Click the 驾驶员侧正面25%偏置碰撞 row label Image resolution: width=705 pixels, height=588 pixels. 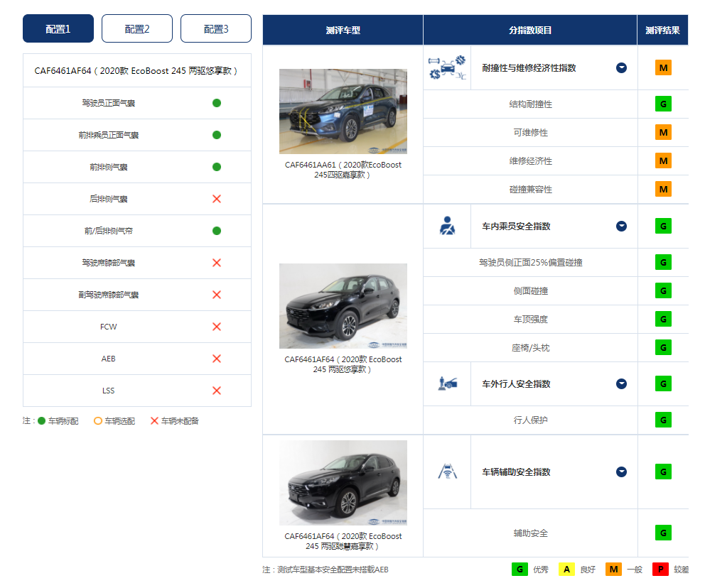coord(531,262)
